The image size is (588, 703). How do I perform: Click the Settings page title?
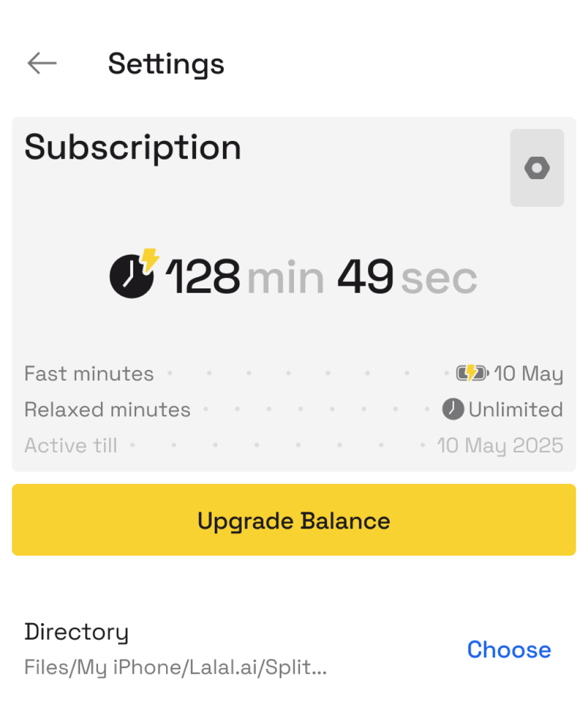pyautogui.click(x=166, y=63)
